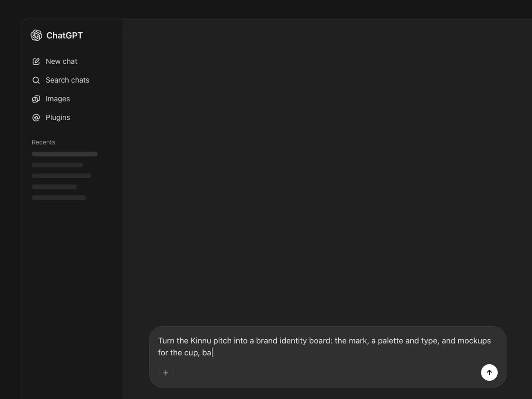532x399 pixels.
Task: Click the ChatGPT logo icon
Action: (36, 35)
